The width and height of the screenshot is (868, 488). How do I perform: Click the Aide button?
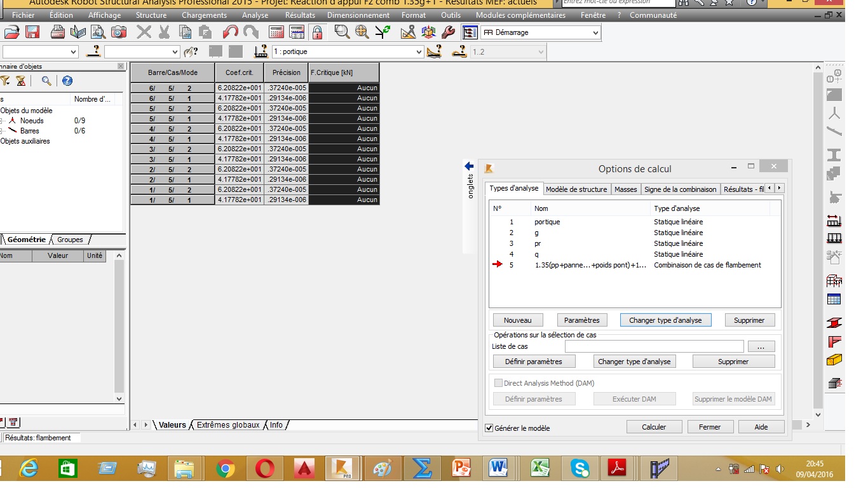[761, 427]
